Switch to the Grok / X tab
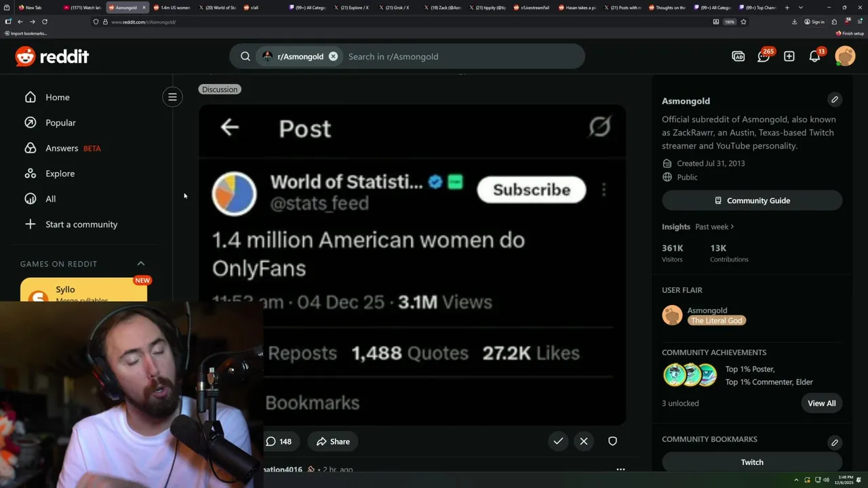Image resolution: width=868 pixels, height=488 pixels. [x=396, y=7]
